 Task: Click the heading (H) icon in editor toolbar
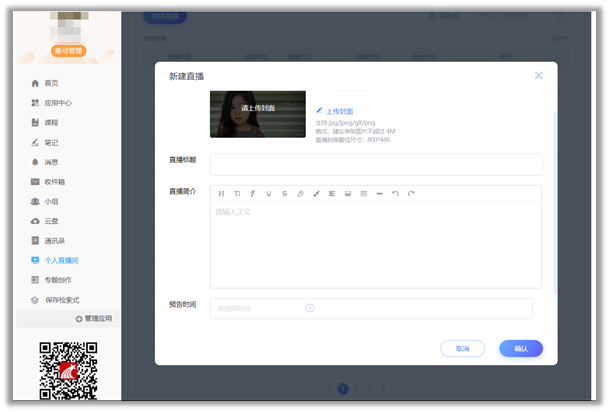tap(221, 193)
